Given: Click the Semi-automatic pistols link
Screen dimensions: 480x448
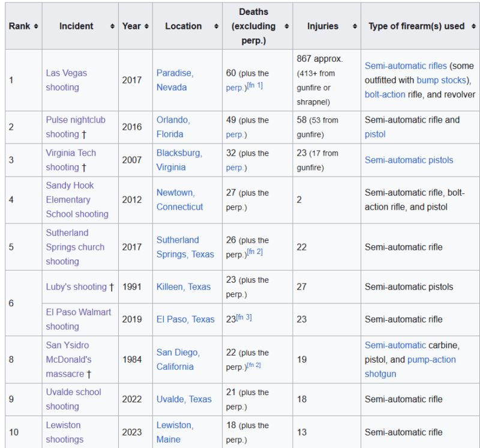Looking at the screenshot, I should pos(409,160).
